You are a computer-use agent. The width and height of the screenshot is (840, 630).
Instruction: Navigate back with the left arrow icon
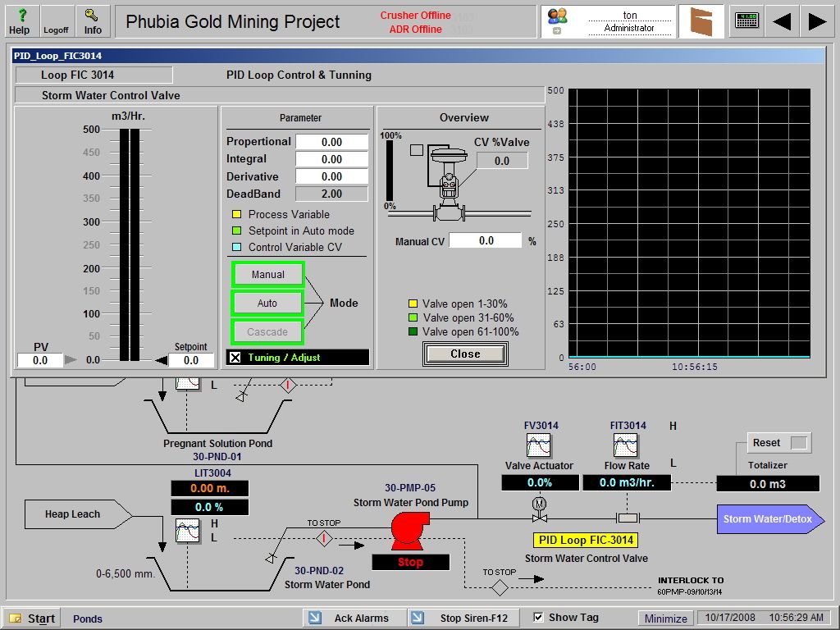(x=782, y=21)
